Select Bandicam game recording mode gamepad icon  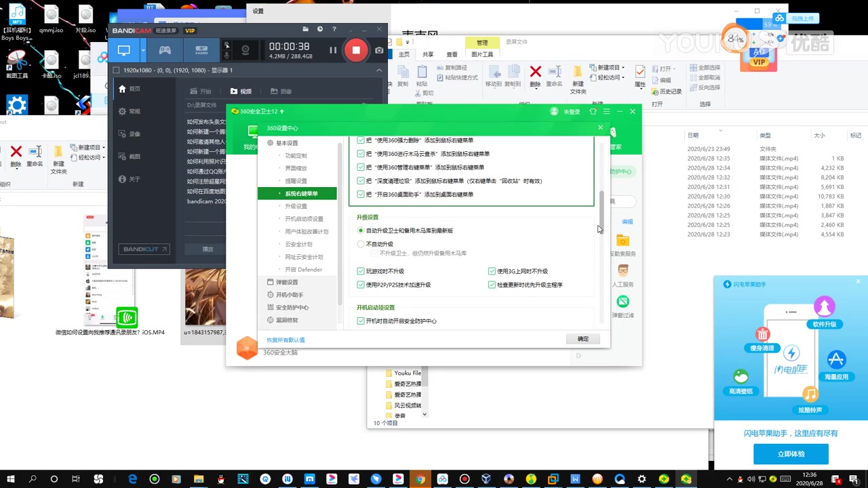tap(165, 50)
